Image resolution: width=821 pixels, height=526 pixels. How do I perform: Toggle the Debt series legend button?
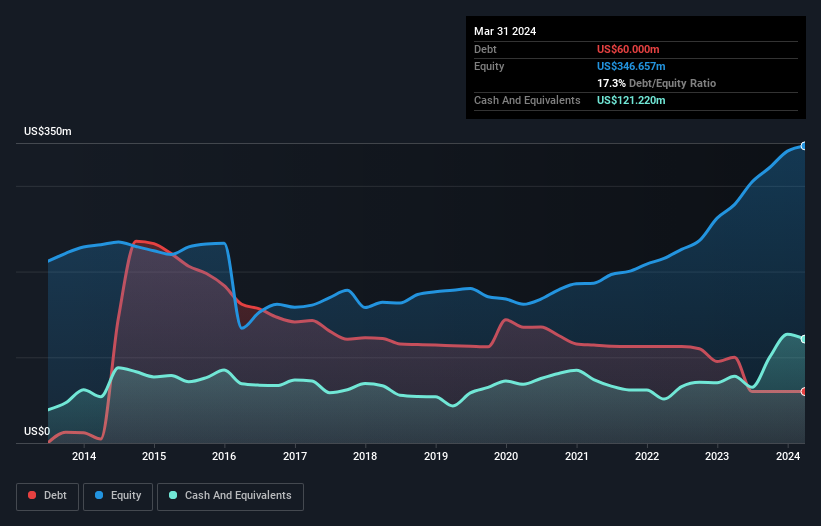[47, 496]
